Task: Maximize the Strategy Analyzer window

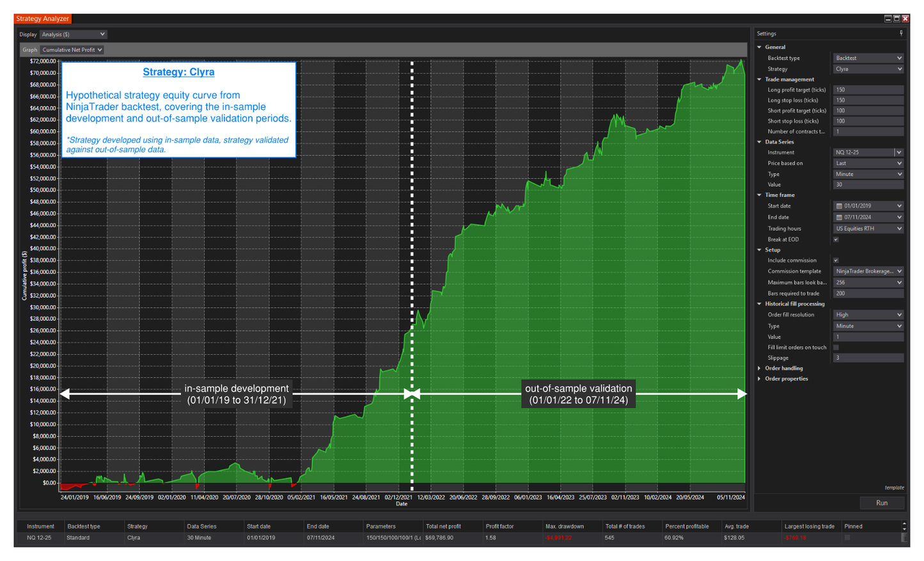Action: point(897,19)
